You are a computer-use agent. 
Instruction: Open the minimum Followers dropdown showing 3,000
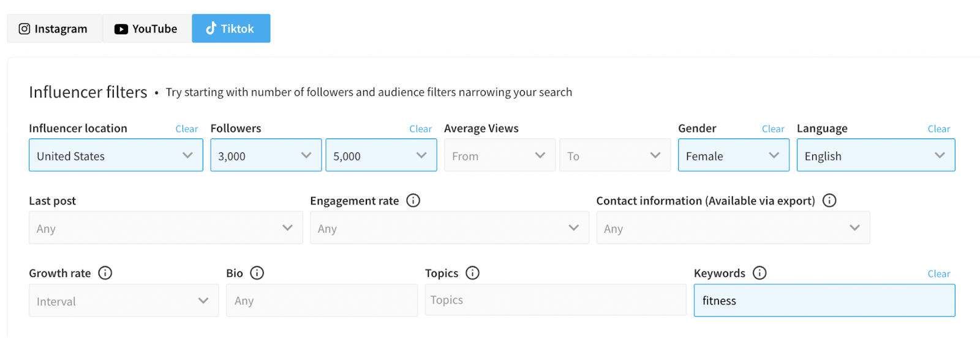tap(266, 156)
